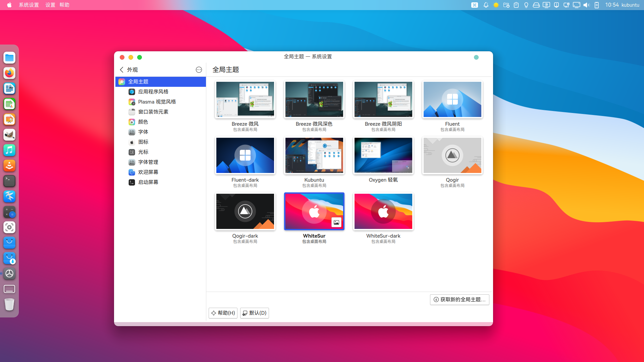Select the Fluent theme thumbnail
644x362 pixels.
tap(452, 100)
